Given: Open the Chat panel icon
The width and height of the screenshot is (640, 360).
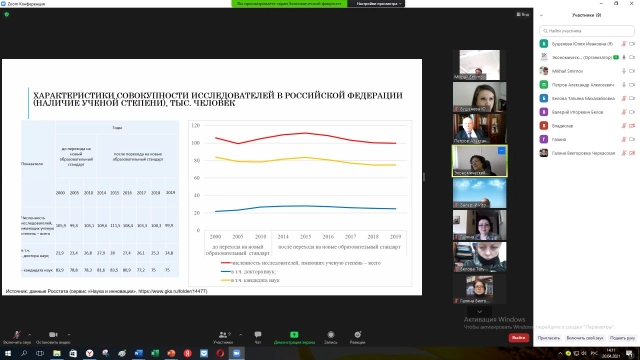Looking at the screenshot, I should coord(258,335).
